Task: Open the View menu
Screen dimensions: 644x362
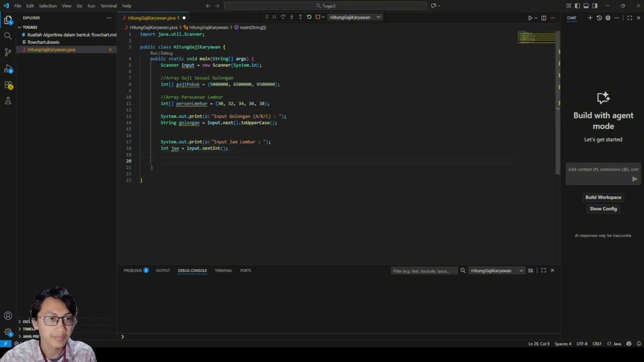Action: pos(66,6)
